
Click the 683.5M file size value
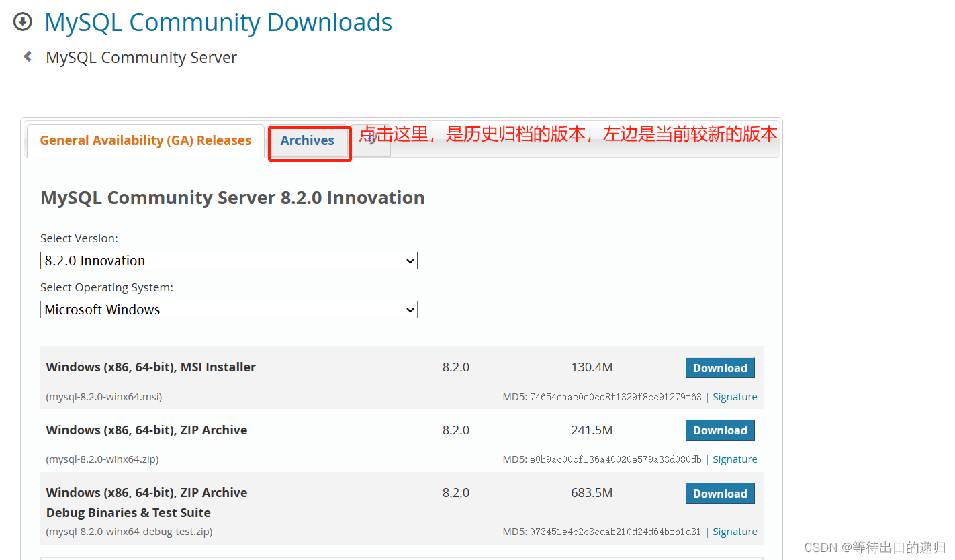click(592, 493)
